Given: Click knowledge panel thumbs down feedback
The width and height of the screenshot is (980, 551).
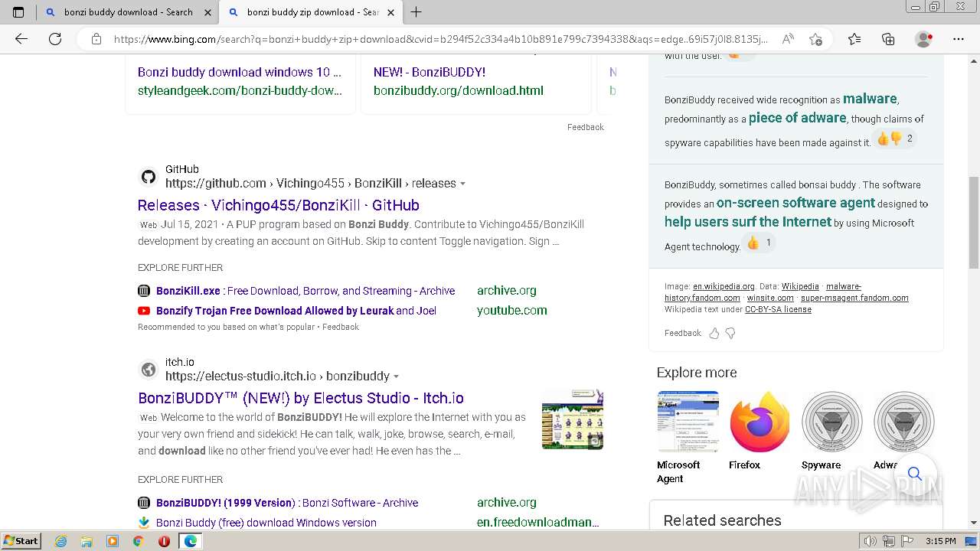Looking at the screenshot, I should pos(730,334).
